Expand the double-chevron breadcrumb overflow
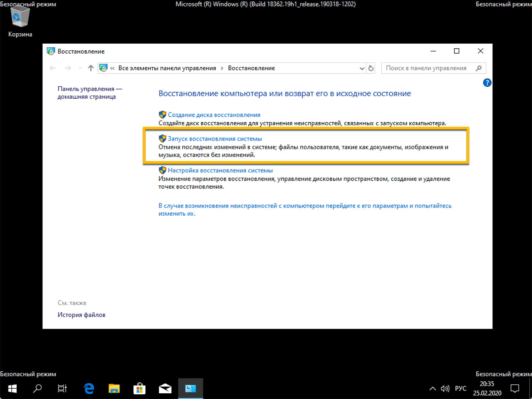 [x=112, y=68]
